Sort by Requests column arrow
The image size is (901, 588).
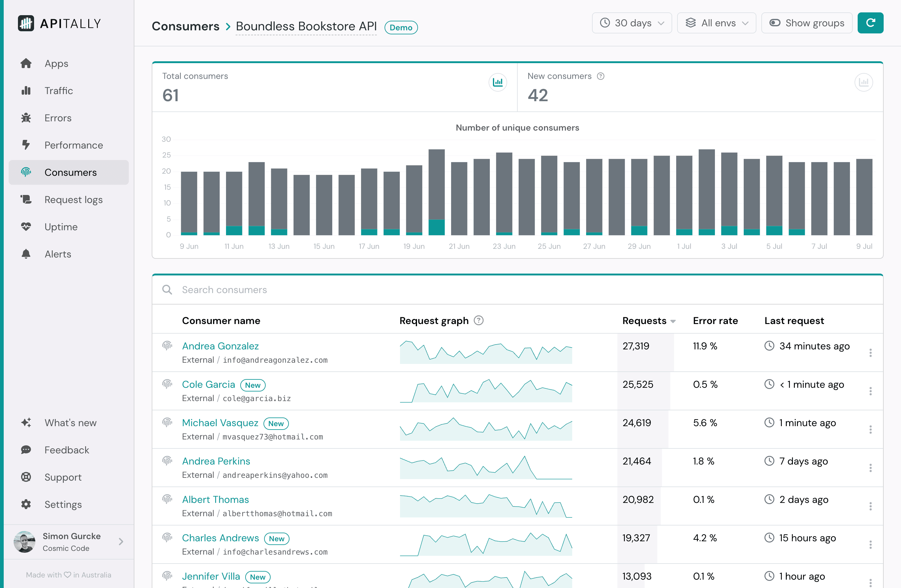(673, 321)
